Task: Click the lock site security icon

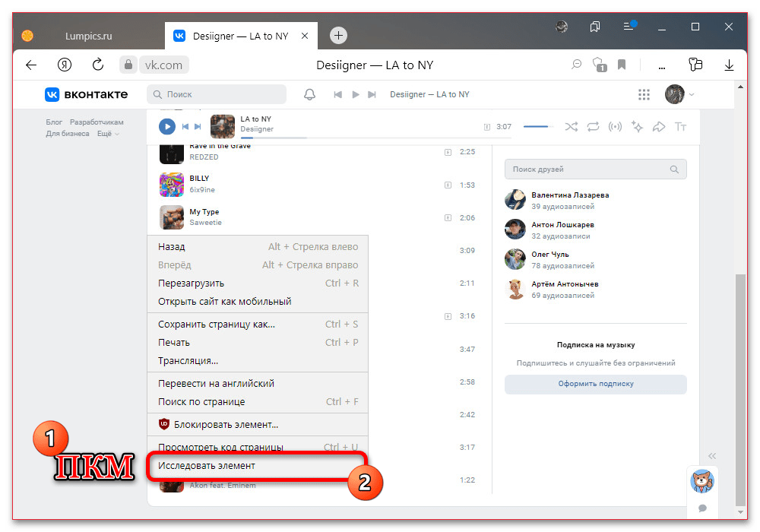Action: tap(128, 65)
